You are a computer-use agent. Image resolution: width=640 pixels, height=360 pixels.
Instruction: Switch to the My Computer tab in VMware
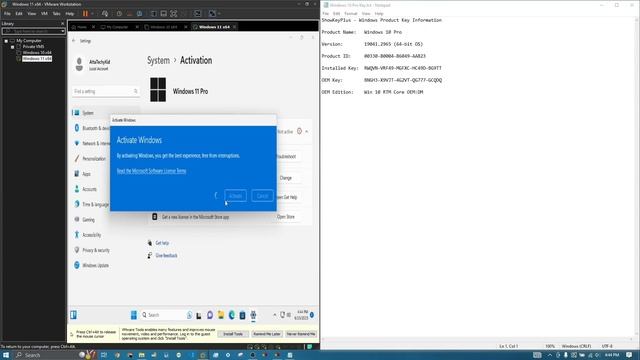117,27
